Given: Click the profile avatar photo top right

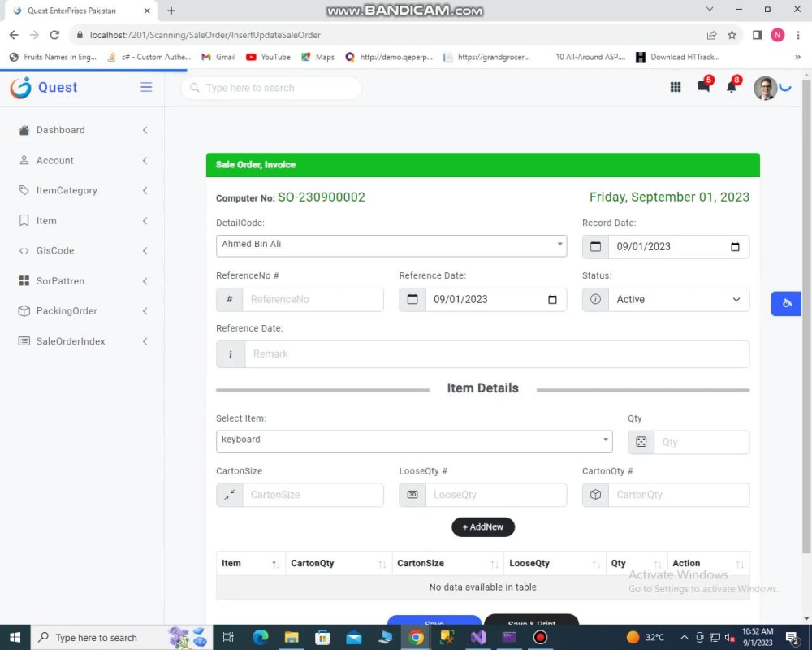Looking at the screenshot, I should pyautogui.click(x=764, y=88).
